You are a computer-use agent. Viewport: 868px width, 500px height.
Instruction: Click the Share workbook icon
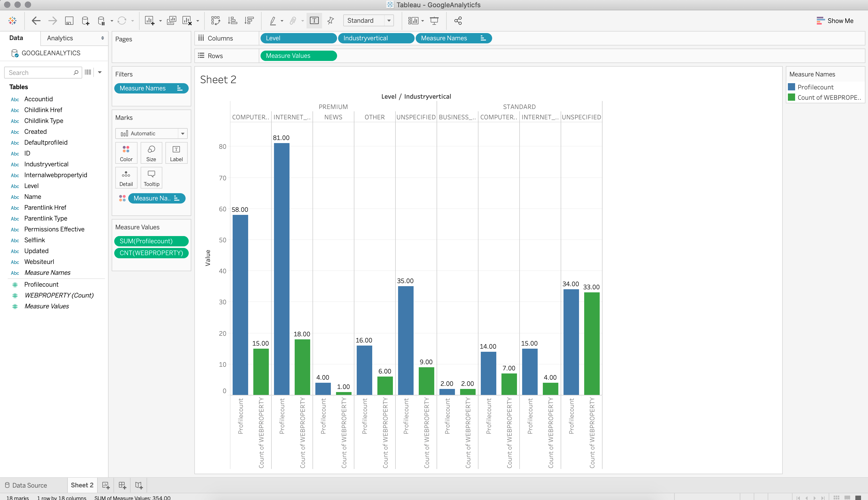[458, 21]
